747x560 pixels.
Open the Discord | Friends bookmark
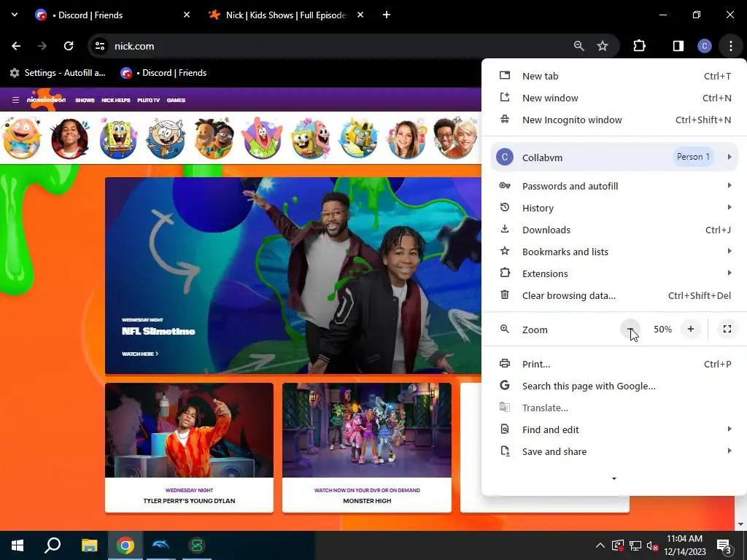(163, 73)
